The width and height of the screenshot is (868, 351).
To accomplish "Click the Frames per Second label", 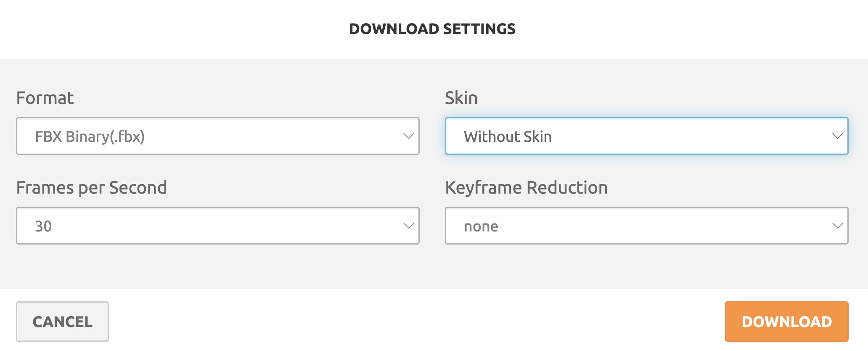I will [x=92, y=188].
